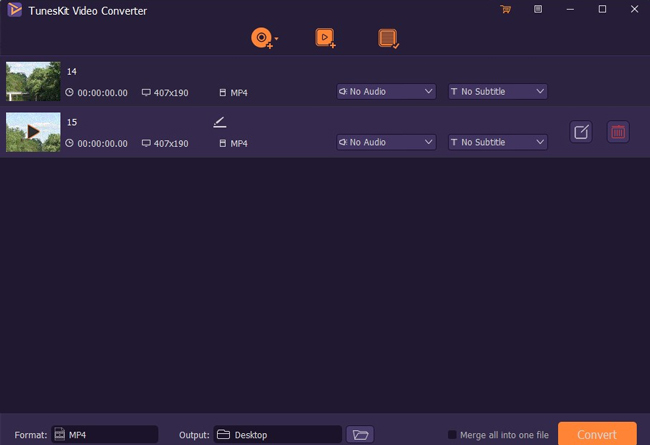Expand No Audio dropdown for video 14
Image resolution: width=650 pixels, height=445 pixels.
click(x=386, y=92)
